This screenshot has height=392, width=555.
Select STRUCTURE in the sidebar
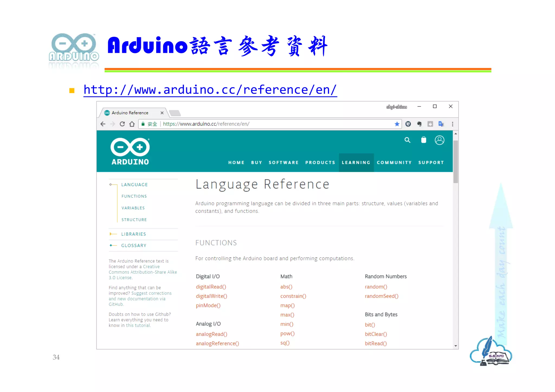[x=134, y=220]
